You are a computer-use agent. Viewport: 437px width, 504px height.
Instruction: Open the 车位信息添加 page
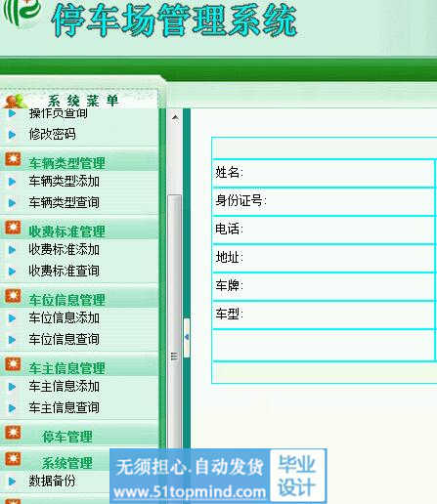[64, 318]
